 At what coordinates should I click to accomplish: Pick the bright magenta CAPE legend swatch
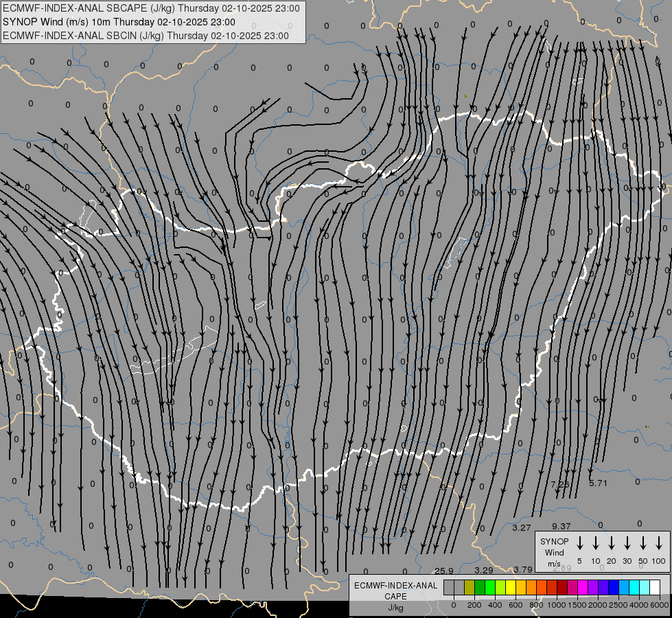coord(583,587)
